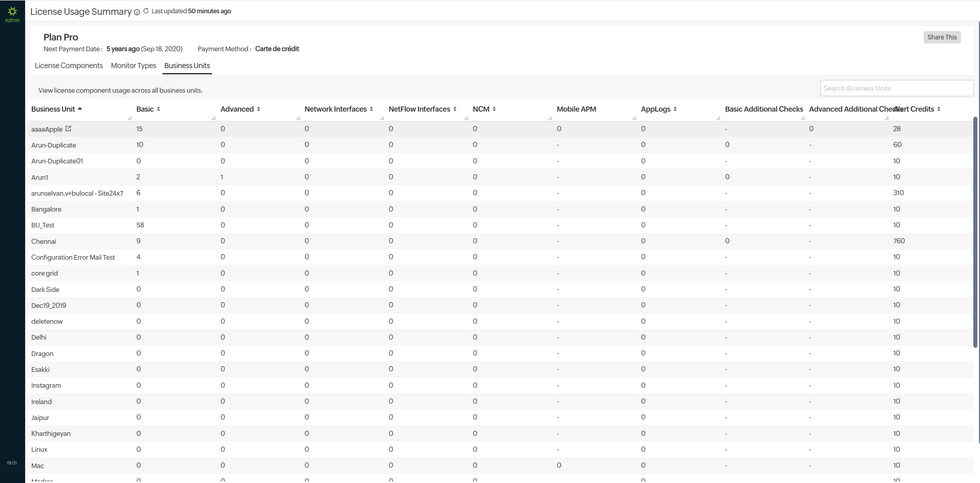The image size is (980, 483).
Task: Click the NetFlow Interfaces sort arrows
Action: pos(455,109)
